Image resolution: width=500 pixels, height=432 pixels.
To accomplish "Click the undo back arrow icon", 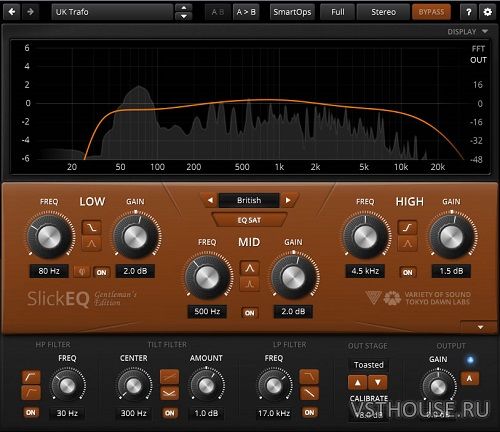I will [x=12, y=12].
